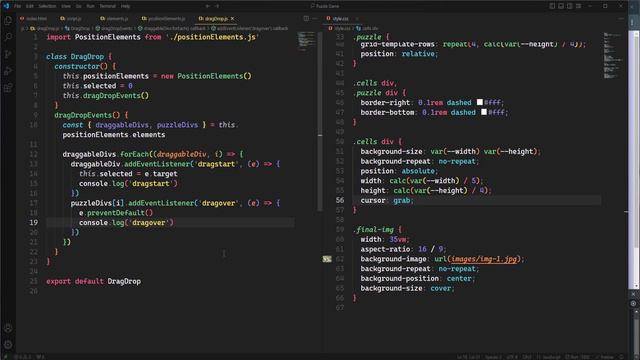Screen dimensions: 640x360
Task: Close the dragDrop.js tab
Action: pos(232,18)
